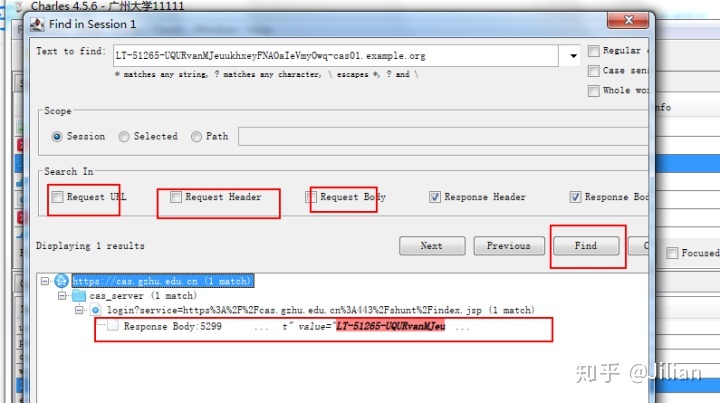The width and height of the screenshot is (720, 403).
Task: Uncheck the Response Header checkbox
Action: point(434,197)
